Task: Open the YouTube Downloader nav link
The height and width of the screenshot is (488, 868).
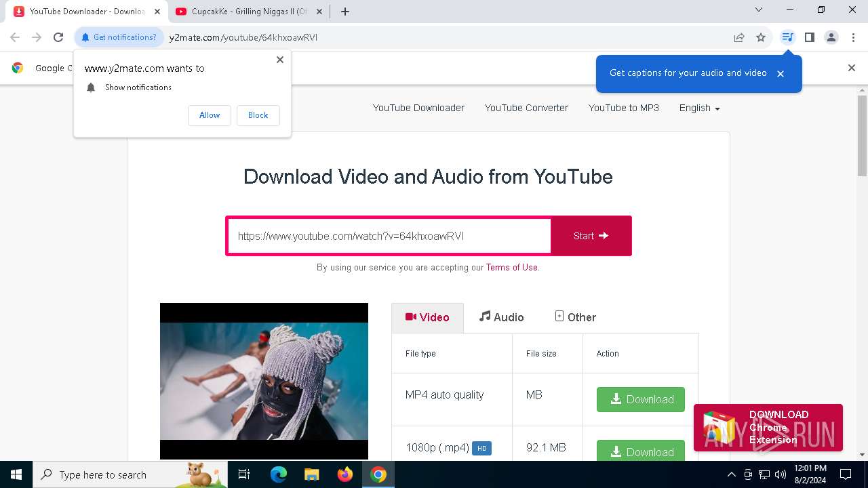Action: pos(418,108)
